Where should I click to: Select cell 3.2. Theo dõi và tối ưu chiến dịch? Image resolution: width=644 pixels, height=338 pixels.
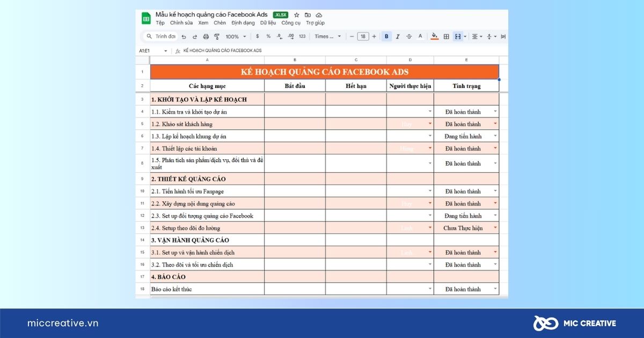[x=207, y=264]
